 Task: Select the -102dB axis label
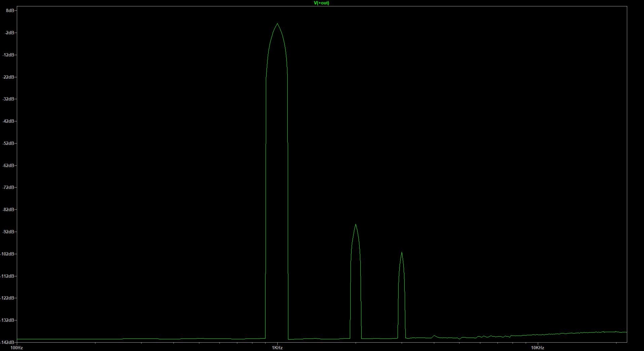point(7,254)
